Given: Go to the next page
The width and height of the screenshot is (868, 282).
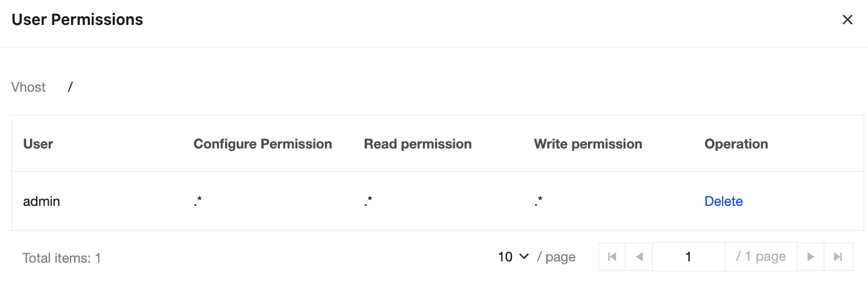Looking at the screenshot, I should tap(811, 256).
